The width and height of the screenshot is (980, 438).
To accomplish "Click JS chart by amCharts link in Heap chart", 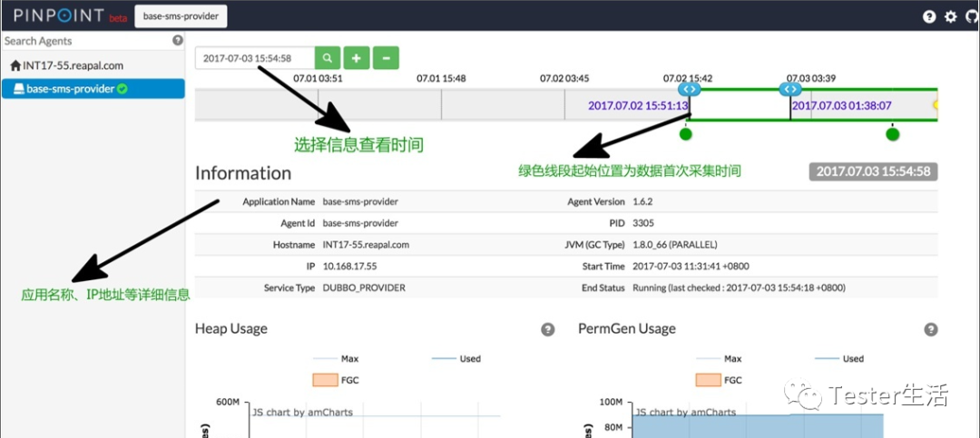I will [302, 412].
